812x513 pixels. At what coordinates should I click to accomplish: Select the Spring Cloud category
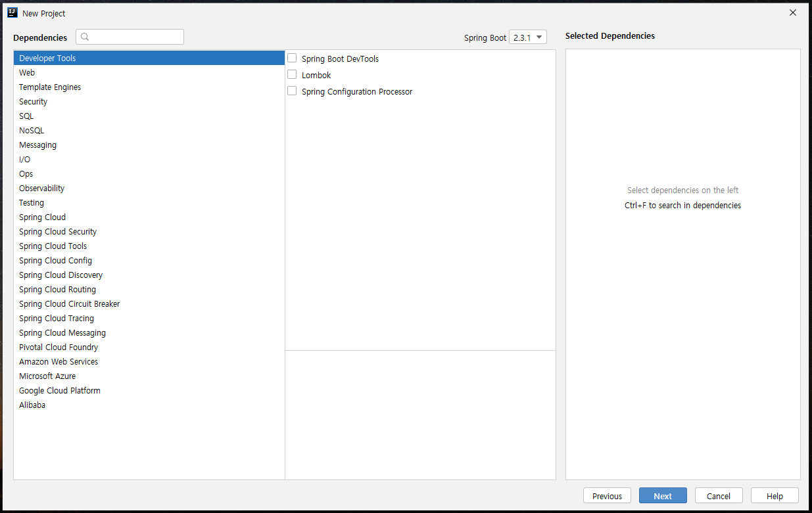149,217
